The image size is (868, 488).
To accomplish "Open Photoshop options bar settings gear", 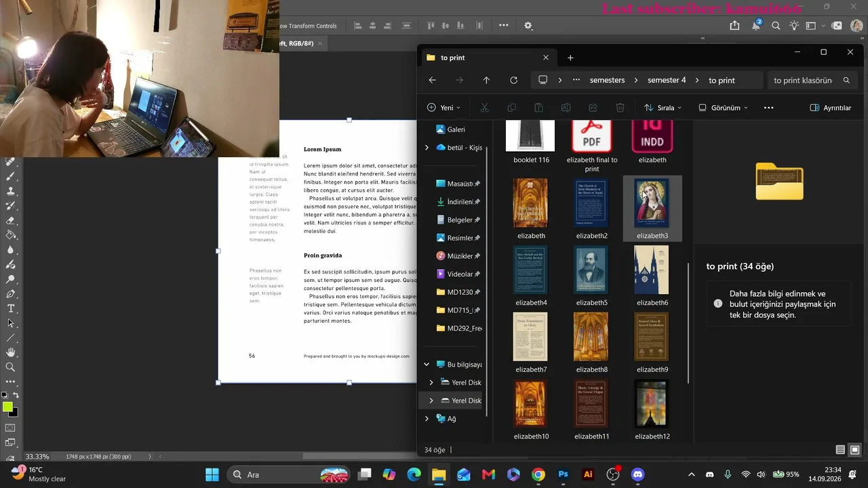I will (x=528, y=26).
